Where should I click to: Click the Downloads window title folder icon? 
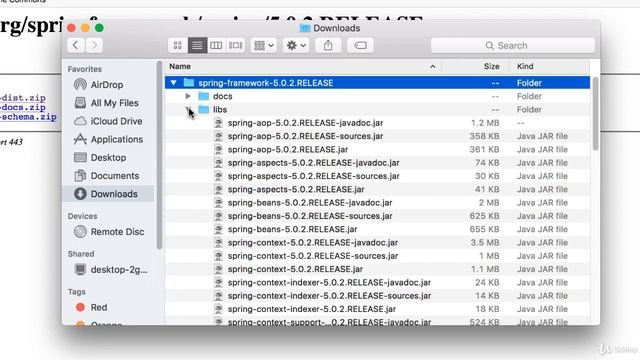coord(305,28)
